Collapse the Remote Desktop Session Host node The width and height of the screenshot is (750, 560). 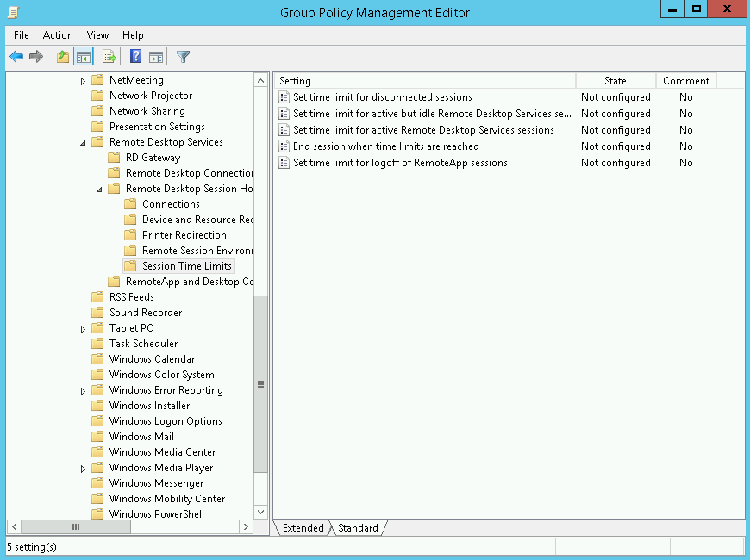point(99,190)
